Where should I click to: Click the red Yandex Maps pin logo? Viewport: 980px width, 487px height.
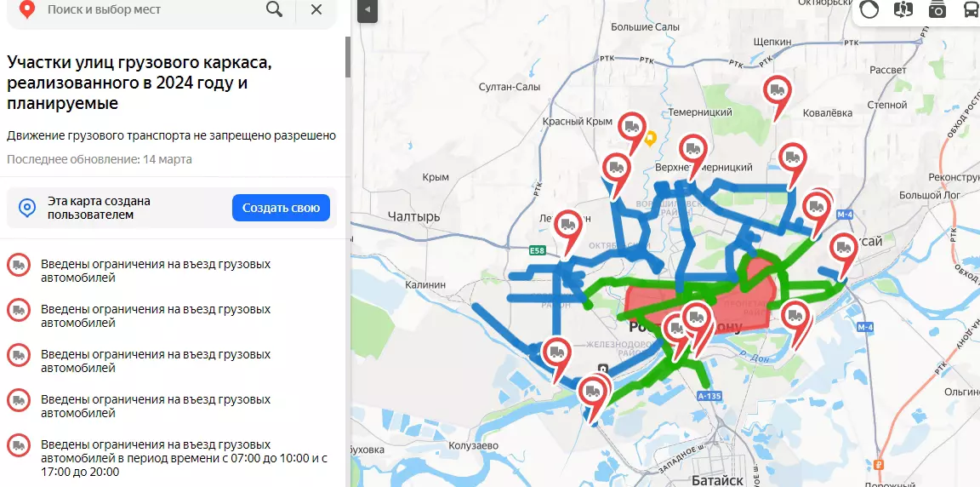coord(27,9)
